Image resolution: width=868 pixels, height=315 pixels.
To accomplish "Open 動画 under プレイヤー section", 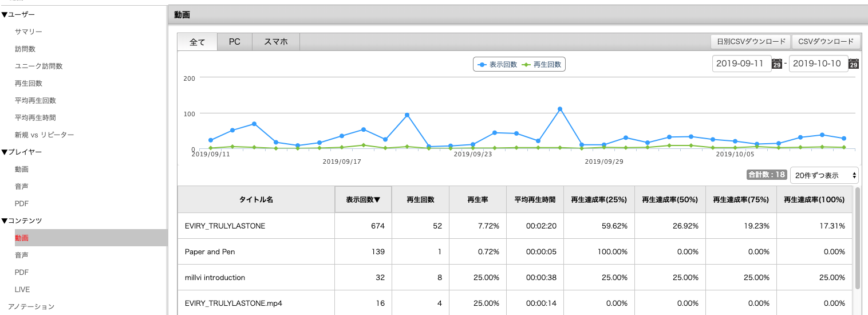I will [x=22, y=169].
